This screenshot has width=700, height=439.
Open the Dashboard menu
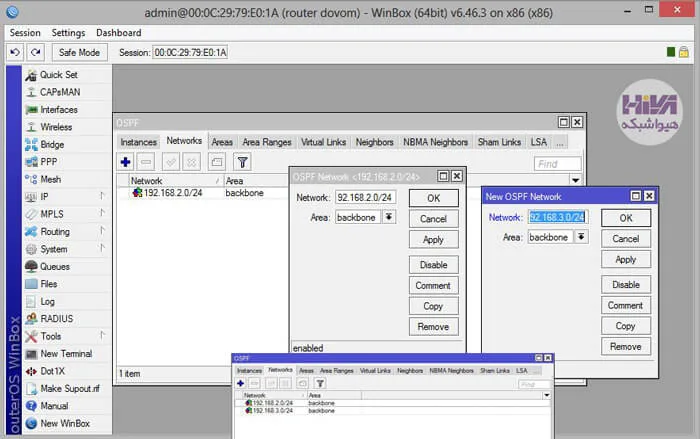point(119,33)
